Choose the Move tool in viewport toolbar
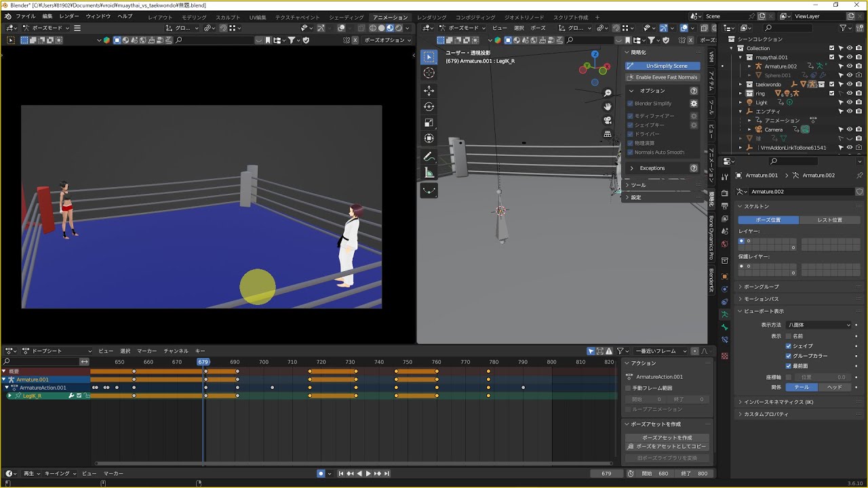 [x=429, y=91]
